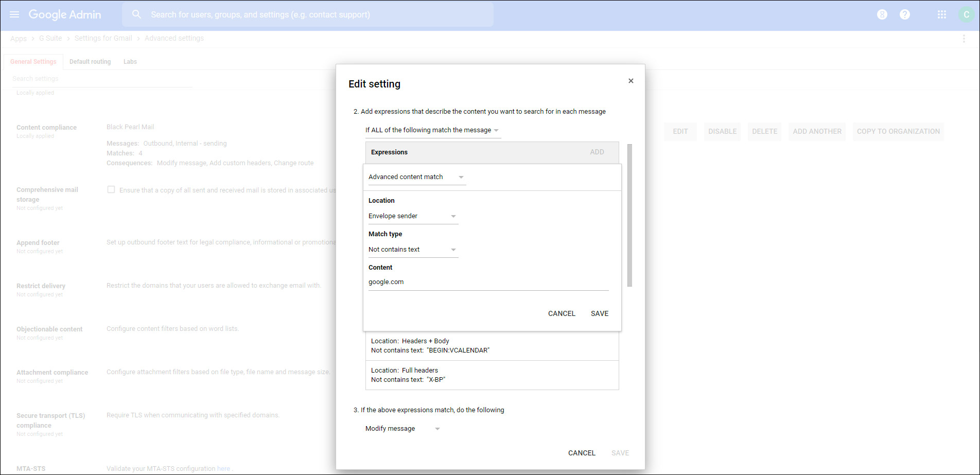This screenshot has height=475, width=980.
Task: Select the X-BP full headers expression row
Action: coord(492,375)
